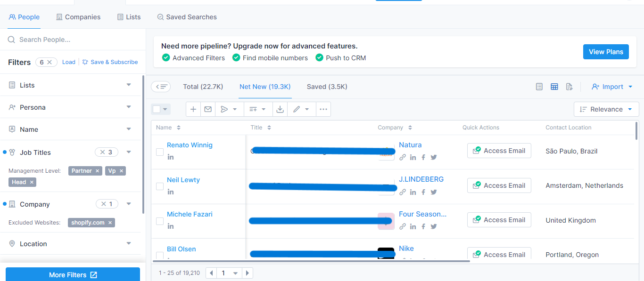Clear the 1 Company filter
Screen dimensions: 644x281
104,204
